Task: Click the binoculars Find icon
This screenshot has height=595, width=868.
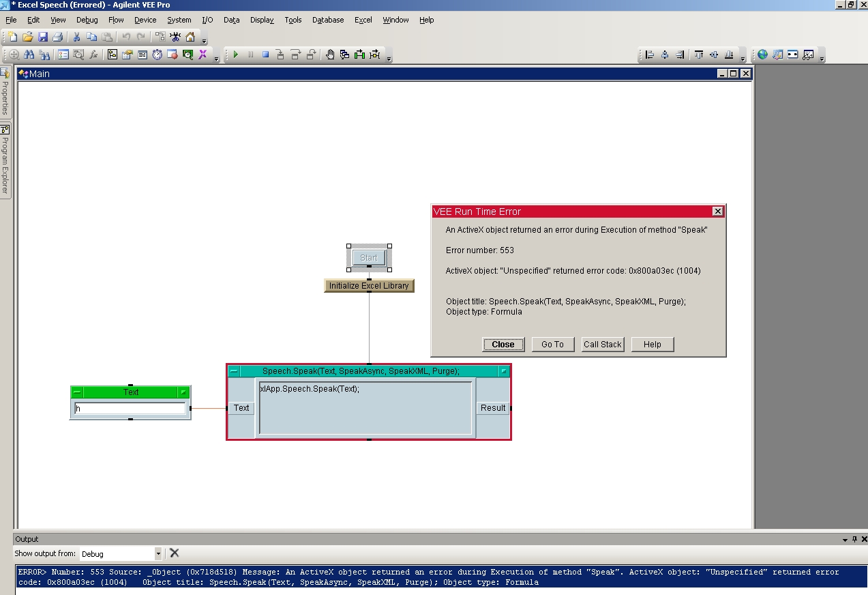Action: pyautogui.click(x=29, y=55)
